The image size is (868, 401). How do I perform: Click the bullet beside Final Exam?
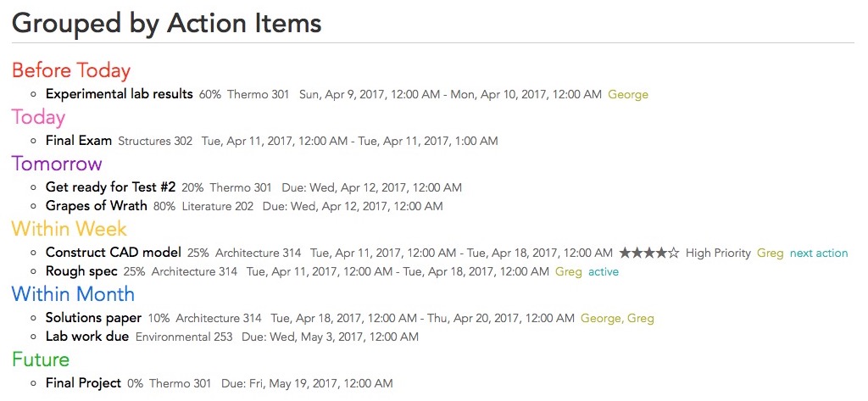point(34,142)
